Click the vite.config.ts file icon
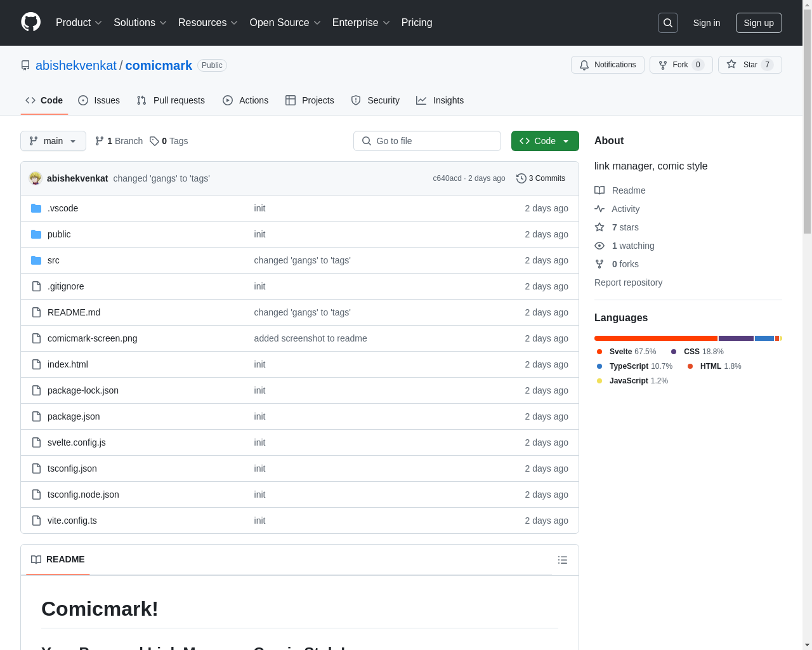Screen dimensions: 812x650 36,521
